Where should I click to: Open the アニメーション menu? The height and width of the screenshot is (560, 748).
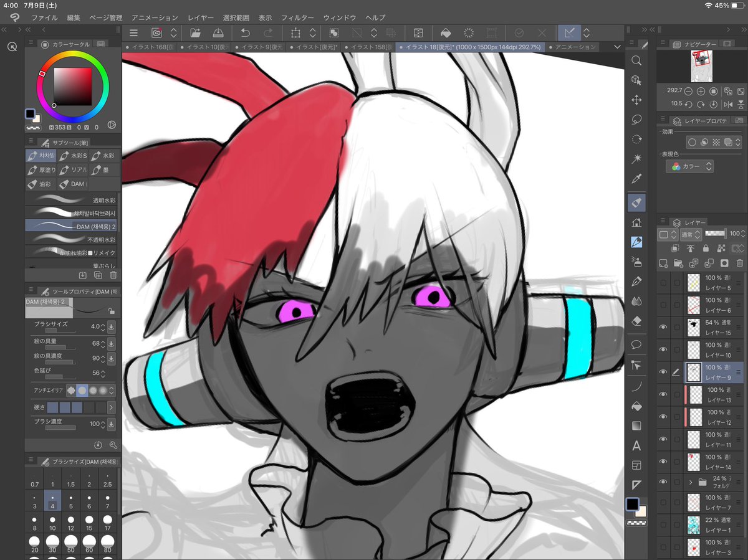(x=155, y=17)
